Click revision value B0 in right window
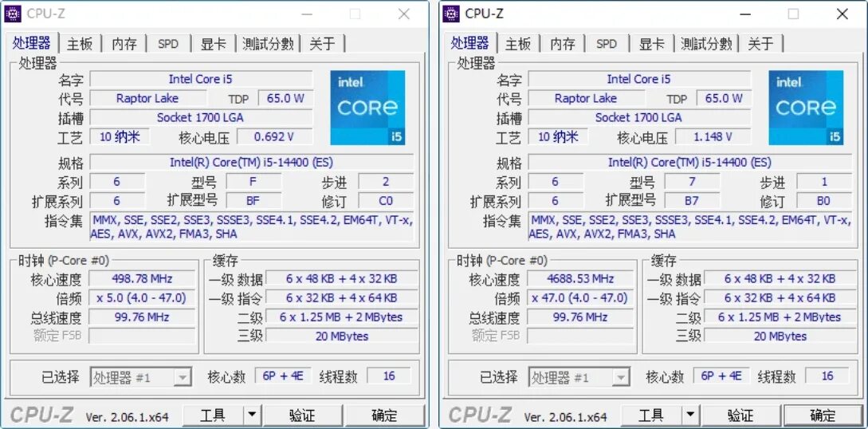The width and height of the screenshot is (868, 429). [824, 200]
